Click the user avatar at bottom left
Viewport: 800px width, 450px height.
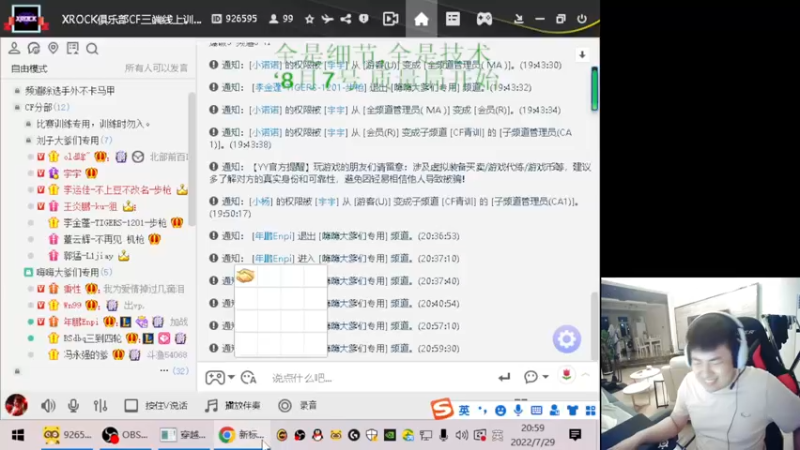pos(16,405)
